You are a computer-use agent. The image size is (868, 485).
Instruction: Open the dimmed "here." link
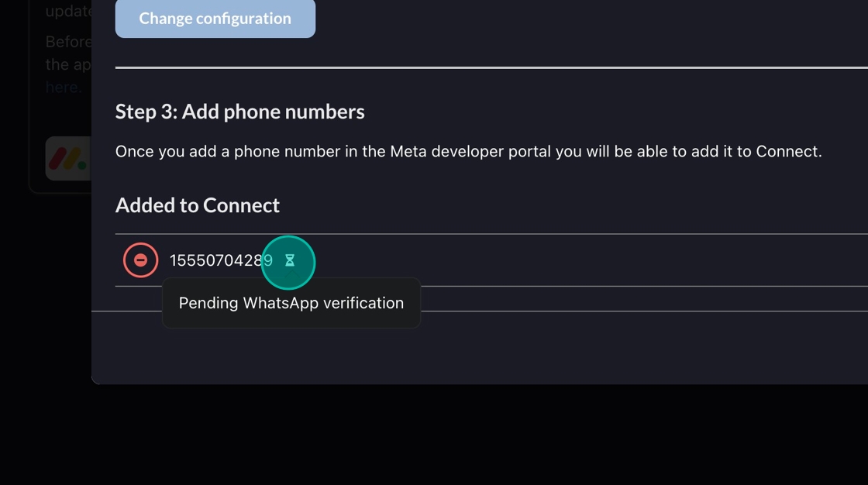click(x=63, y=88)
